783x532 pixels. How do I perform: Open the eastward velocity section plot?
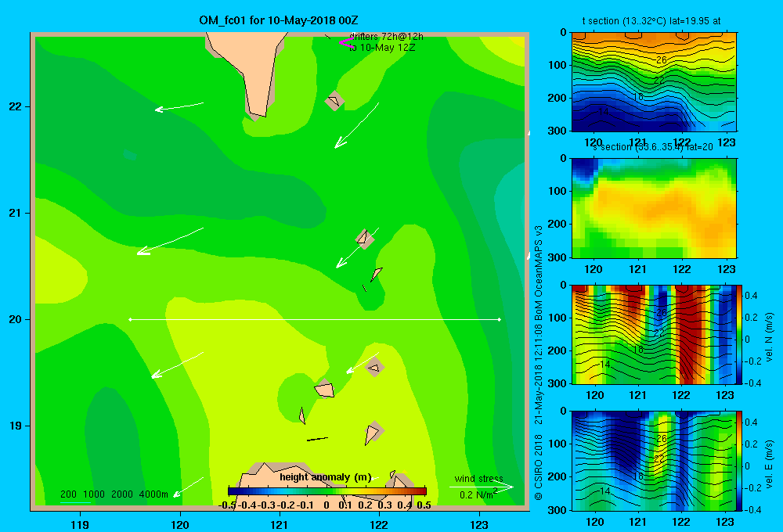[x=654, y=461]
